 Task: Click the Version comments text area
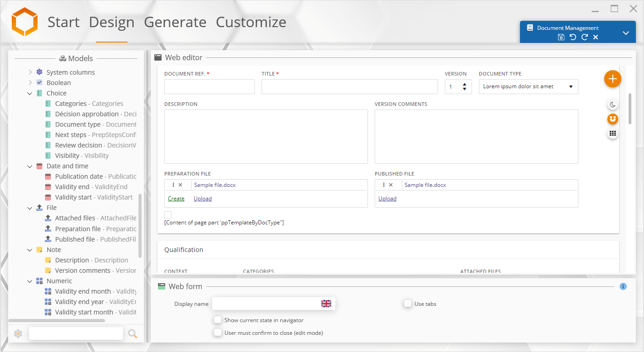(x=477, y=137)
